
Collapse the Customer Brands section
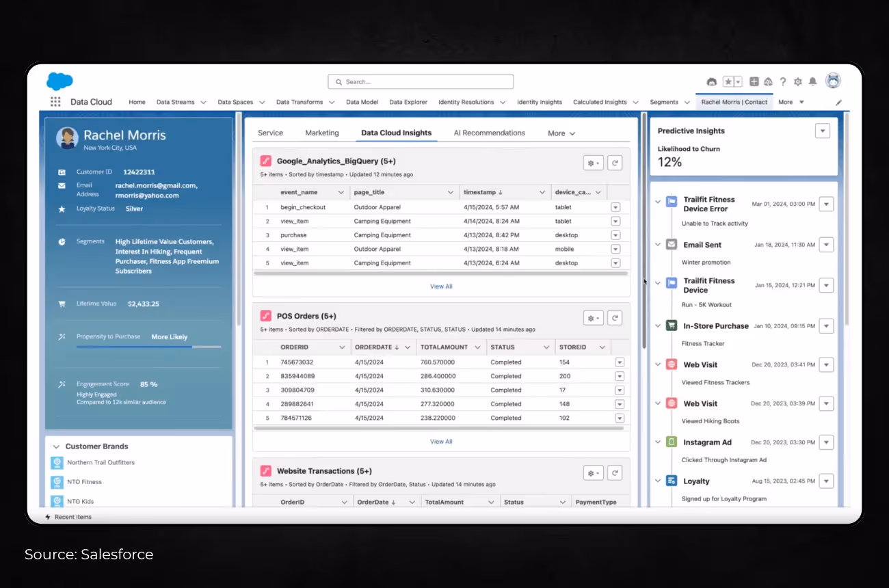point(56,446)
